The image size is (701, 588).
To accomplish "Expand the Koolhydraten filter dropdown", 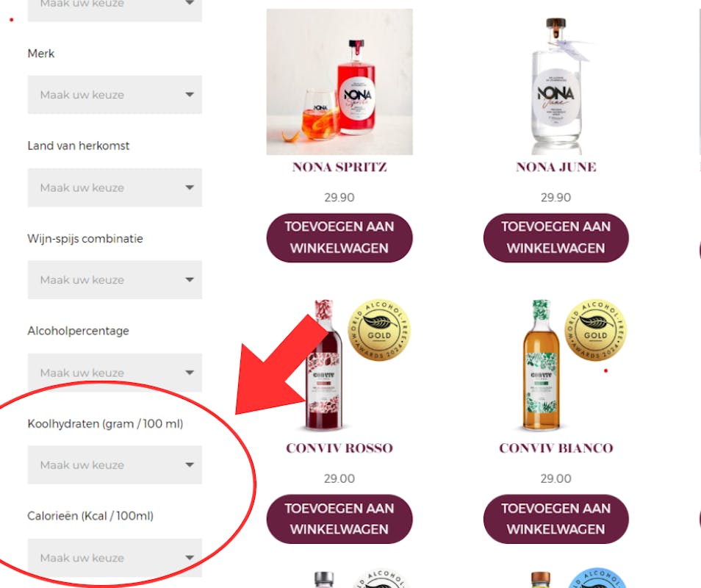I will (x=115, y=465).
